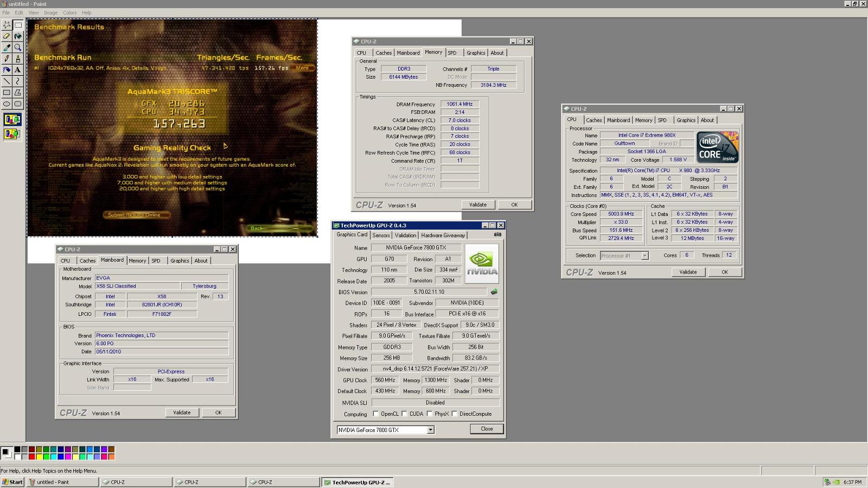
Task: Open the Paint Help menu
Action: pyautogui.click(x=86, y=12)
